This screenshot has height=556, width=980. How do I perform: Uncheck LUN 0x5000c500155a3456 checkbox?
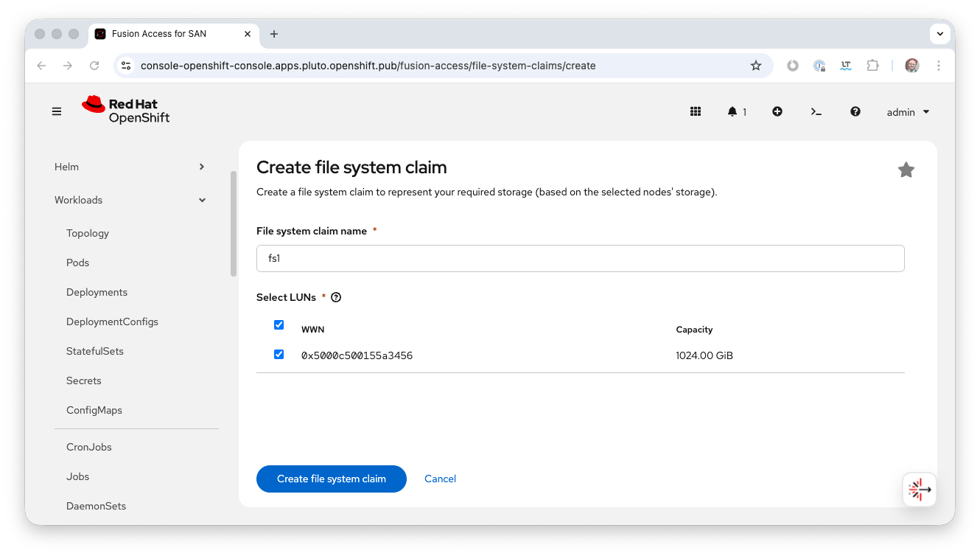click(279, 355)
